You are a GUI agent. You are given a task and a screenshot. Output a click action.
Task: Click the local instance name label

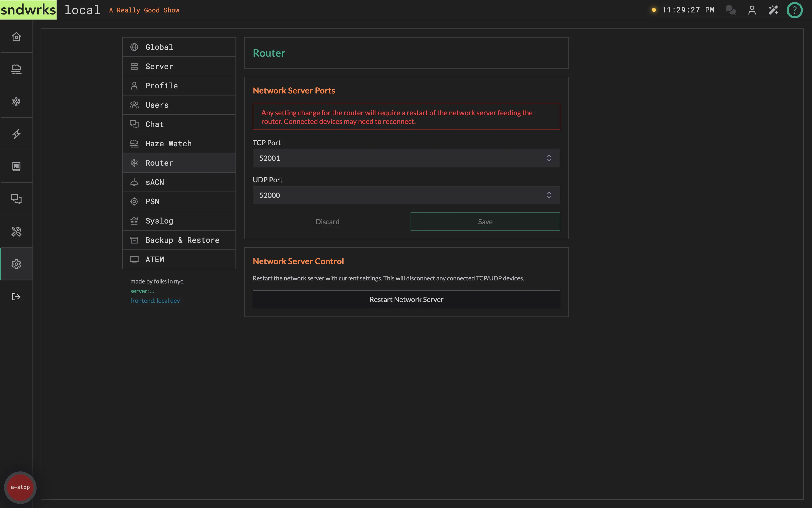(82, 10)
